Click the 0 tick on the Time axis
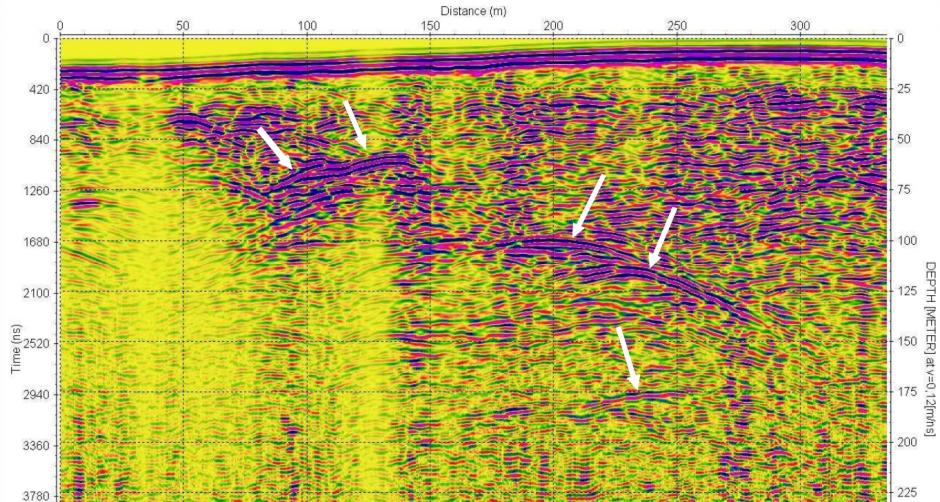940x502 pixels. (47, 39)
